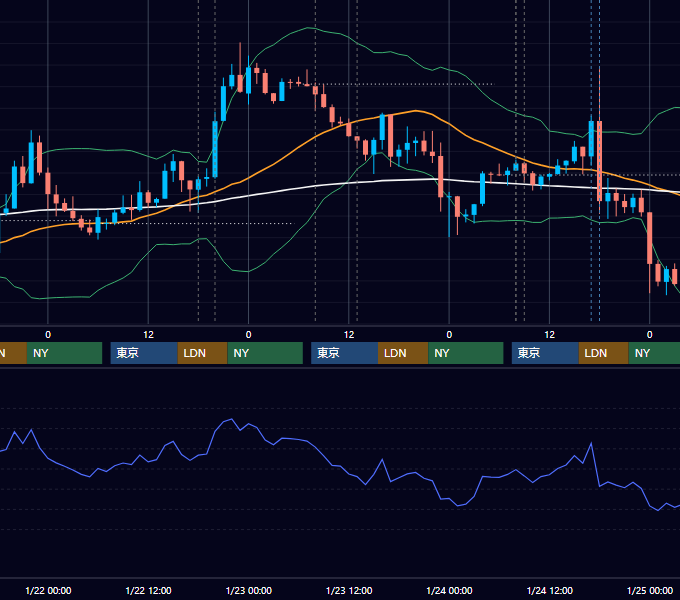Select the 1/25 00:00 date label

click(x=650, y=590)
